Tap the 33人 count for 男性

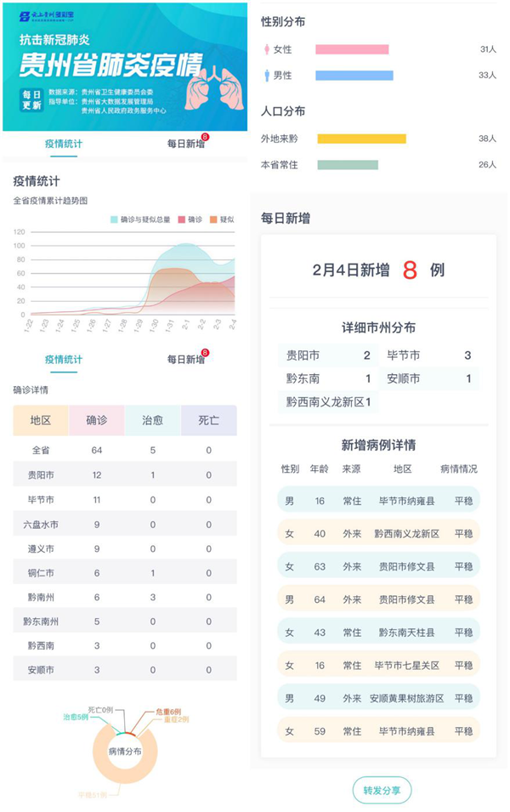pyautogui.click(x=487, y=76)
